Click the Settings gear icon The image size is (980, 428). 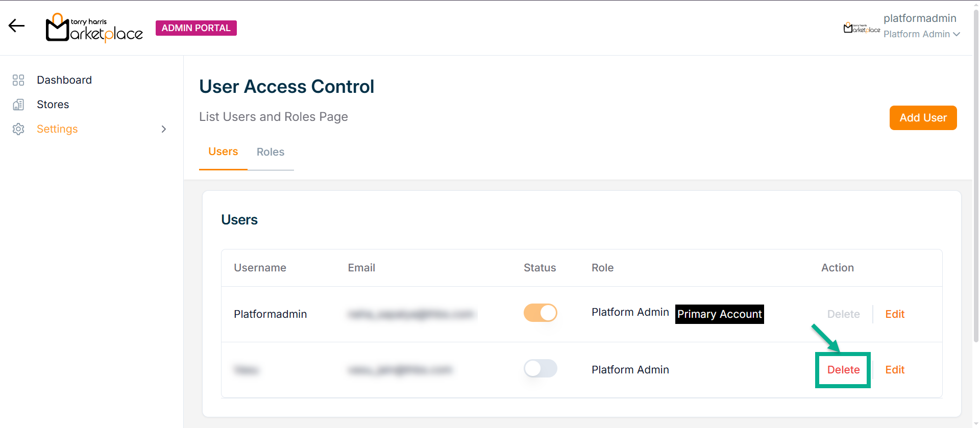[18, 129]
